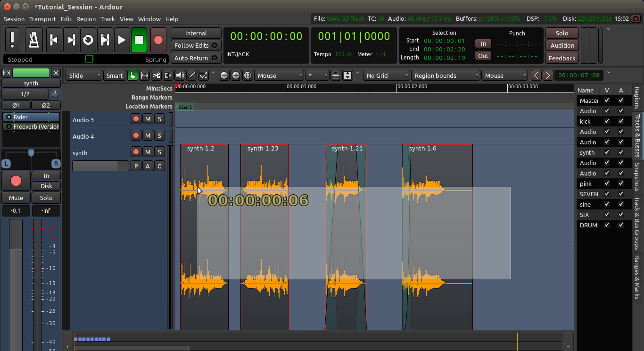
Task: Switch to the Ranges & Marks tab
Action: tap(637, 277)
